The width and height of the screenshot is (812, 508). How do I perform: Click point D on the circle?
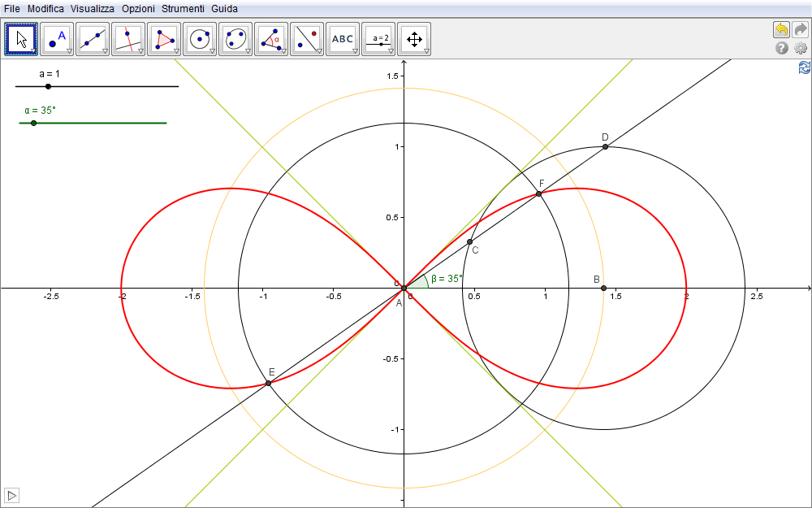[605, 146]
